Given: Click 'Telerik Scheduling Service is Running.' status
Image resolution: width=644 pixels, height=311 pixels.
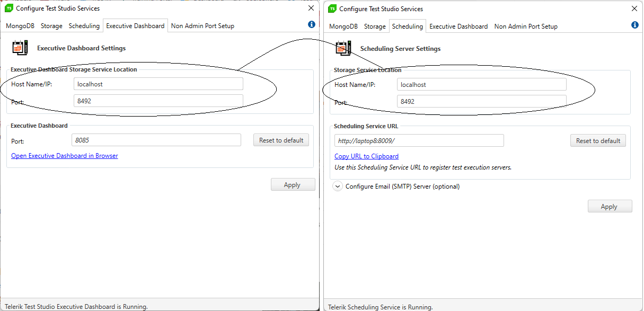Looking at the screenshot, I should (x=381, y=307).
